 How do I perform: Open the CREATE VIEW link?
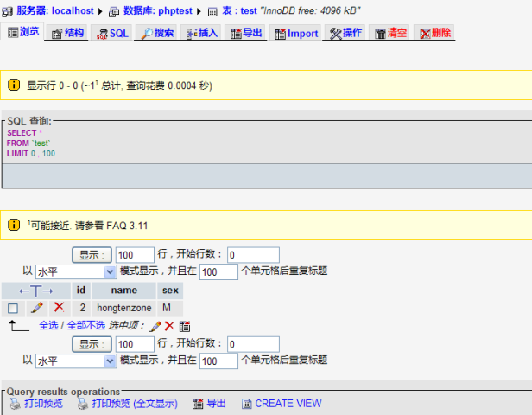click(288, 403)
